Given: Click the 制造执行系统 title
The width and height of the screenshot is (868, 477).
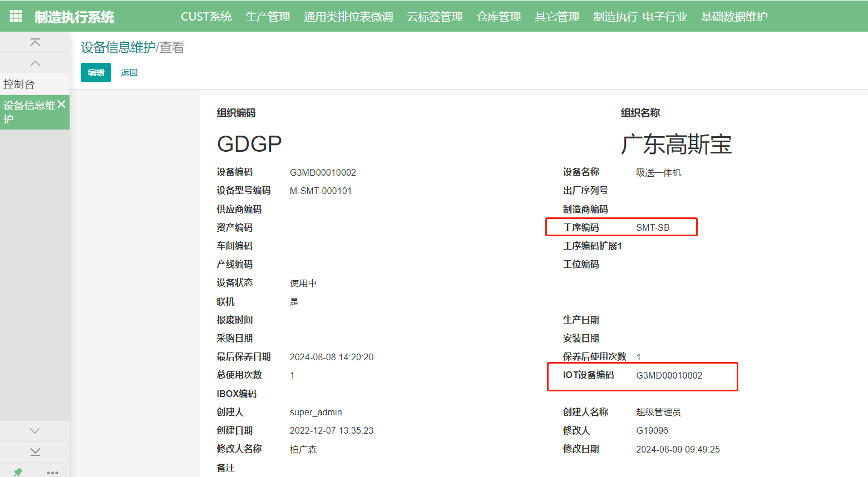Looking at the screenshot, I should 74,17.
